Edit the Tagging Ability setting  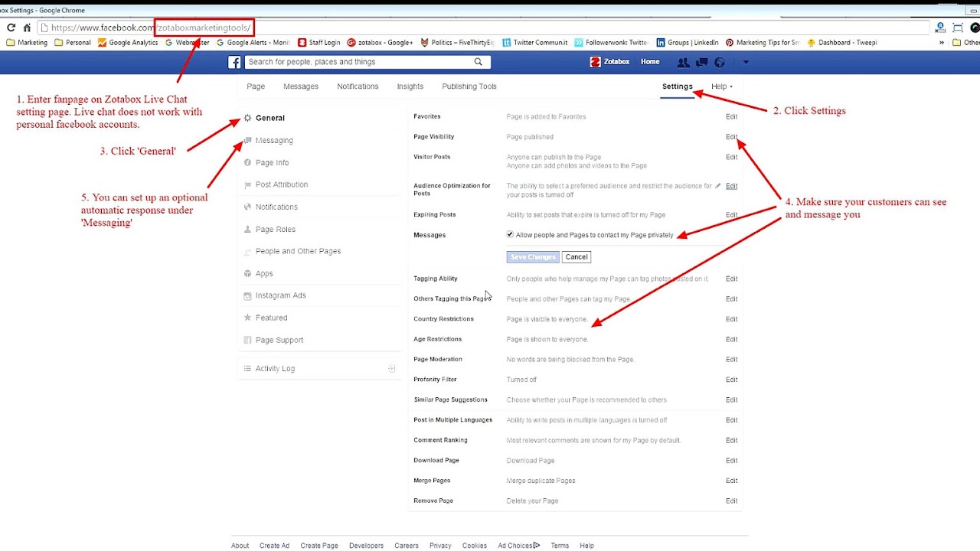point(731,279)
